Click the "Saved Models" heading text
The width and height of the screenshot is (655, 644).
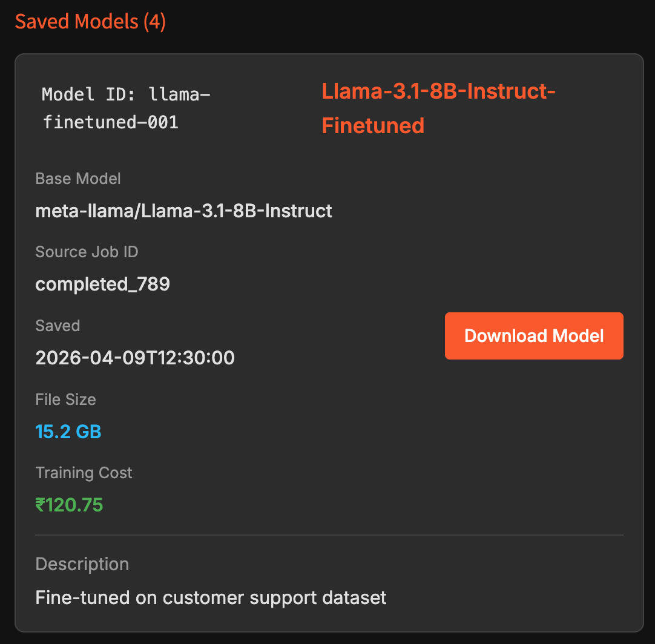pyautogui.click(x=77, y=22)
